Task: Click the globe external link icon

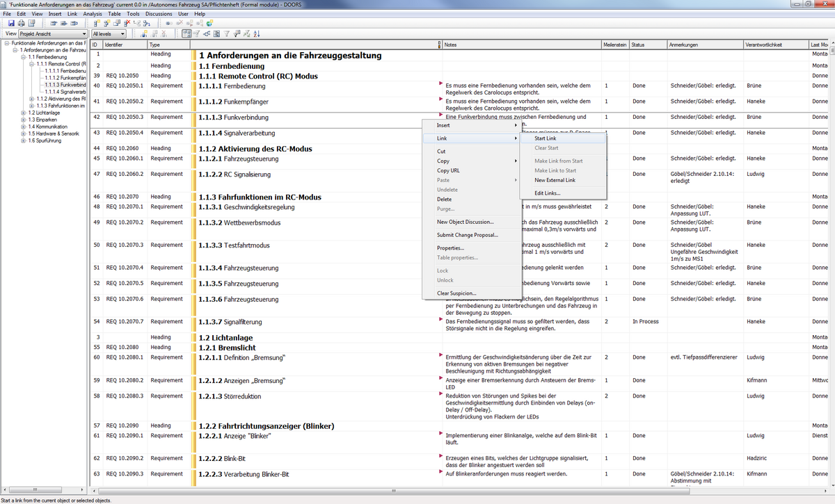Action: [x=209, y=23]
